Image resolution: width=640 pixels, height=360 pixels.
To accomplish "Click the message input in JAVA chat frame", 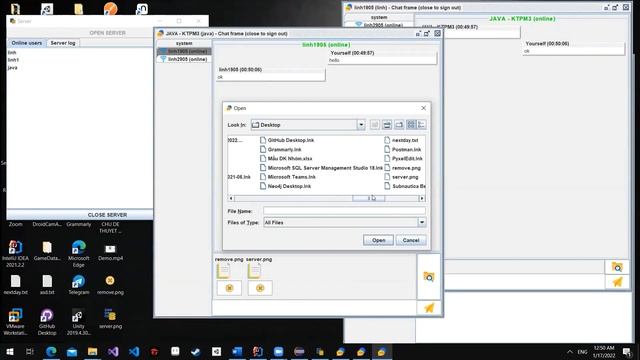I will [x=314, y=308].
